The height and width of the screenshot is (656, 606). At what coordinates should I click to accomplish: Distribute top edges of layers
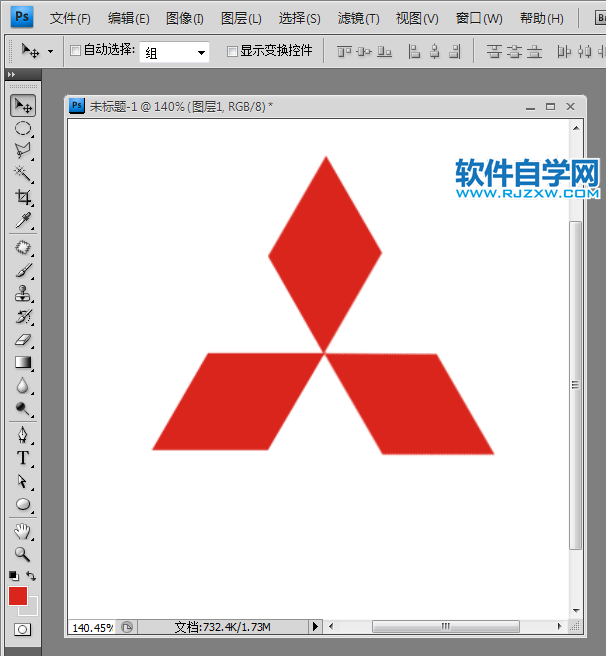[494, 52]
